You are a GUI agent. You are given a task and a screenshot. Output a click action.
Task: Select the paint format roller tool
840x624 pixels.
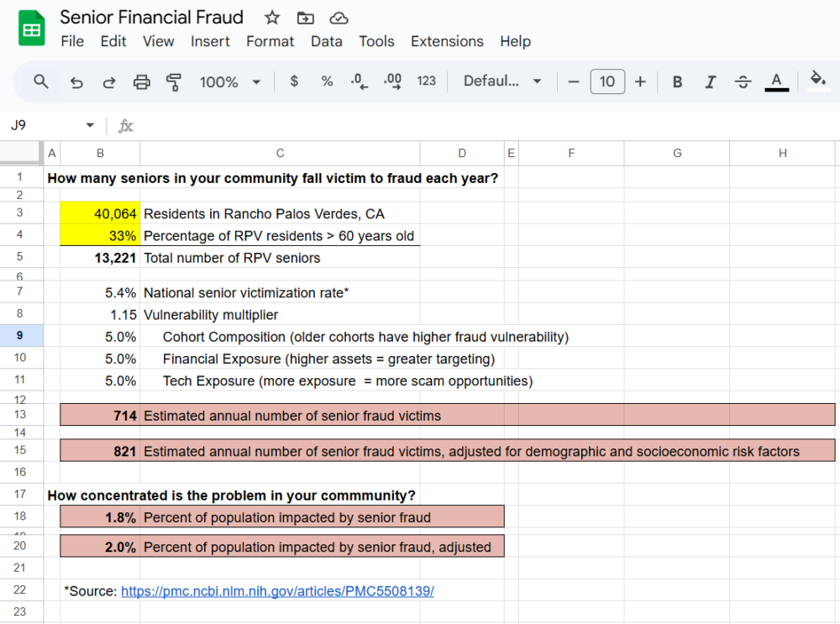174,81
